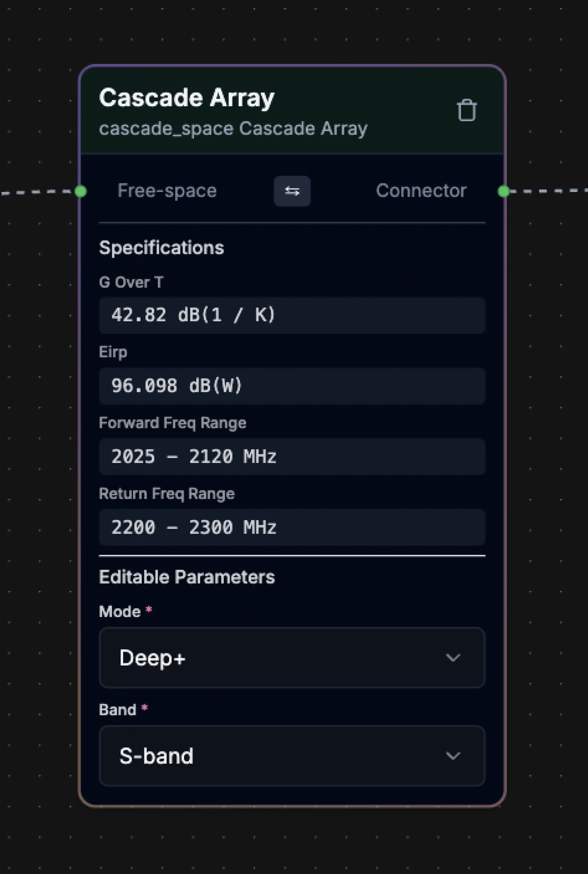Viewport: 588px width, 874px height.
Task: Switch the node to Connector mode
Action: click(421, 191)
